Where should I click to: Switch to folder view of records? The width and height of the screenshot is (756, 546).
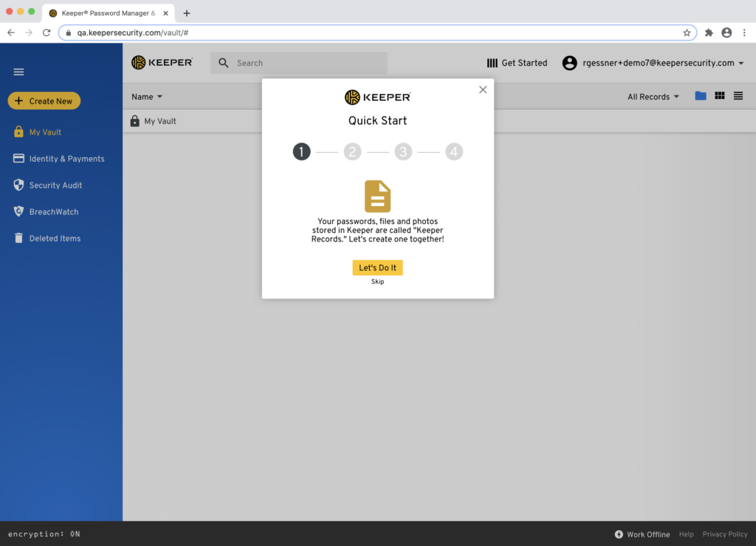tap(700, 95)
